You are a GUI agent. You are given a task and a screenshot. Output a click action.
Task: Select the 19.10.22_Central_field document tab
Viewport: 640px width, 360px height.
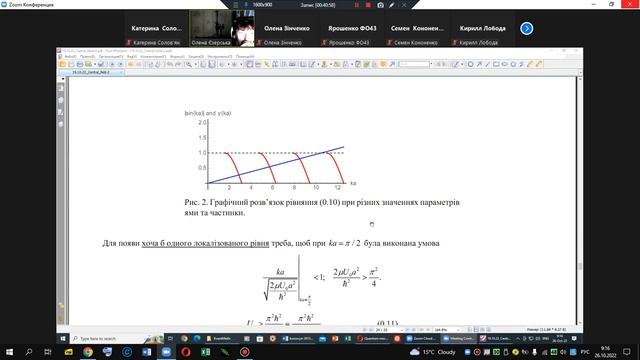tap(91, 72)
